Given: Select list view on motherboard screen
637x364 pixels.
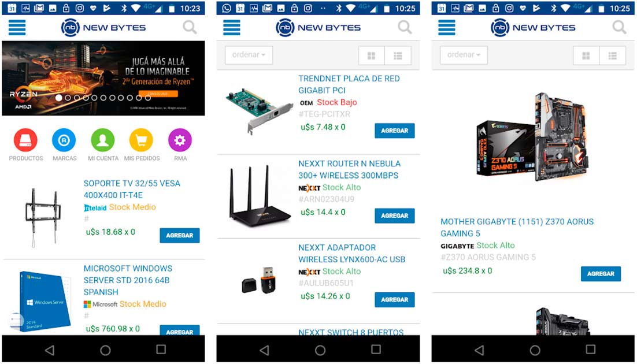Looking at the screenshot, I should point(613,55).
